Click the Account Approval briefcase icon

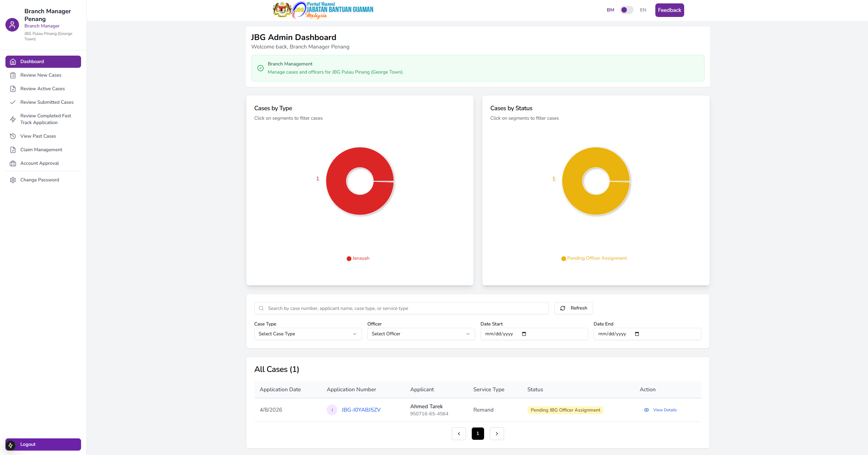(x=13, y=163)
